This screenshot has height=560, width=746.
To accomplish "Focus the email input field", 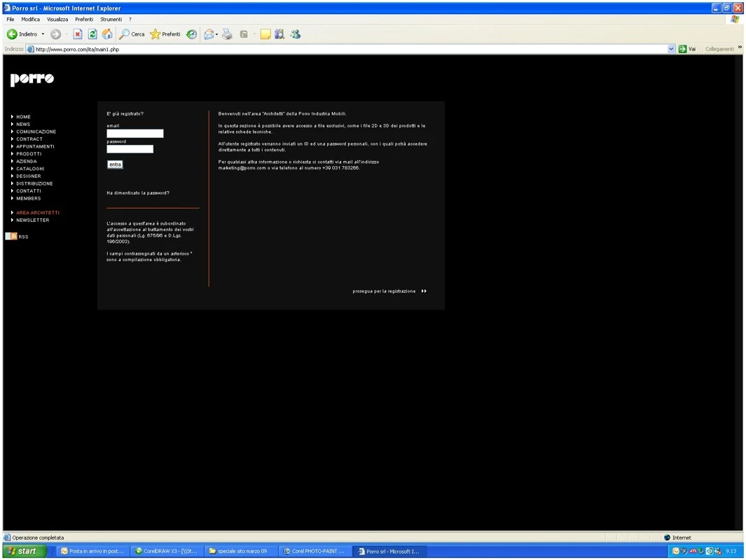I will pyautogui.click(x=135, y=134).
